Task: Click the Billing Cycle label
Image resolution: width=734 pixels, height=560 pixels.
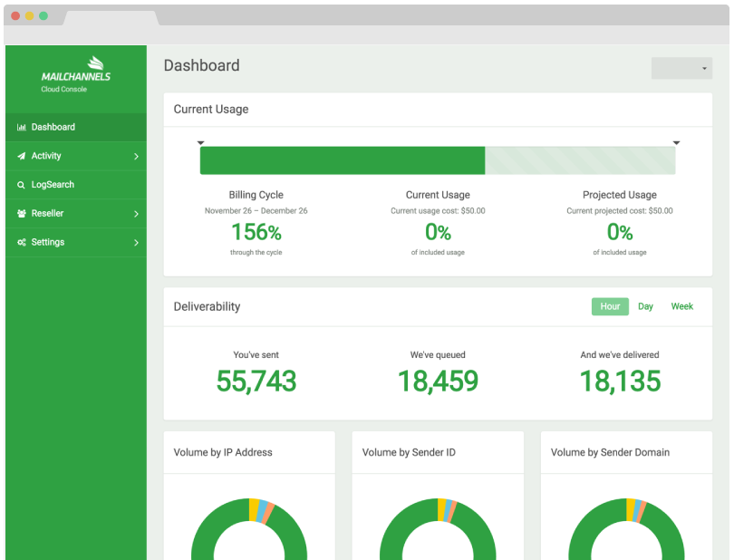Action: point(256,195)
